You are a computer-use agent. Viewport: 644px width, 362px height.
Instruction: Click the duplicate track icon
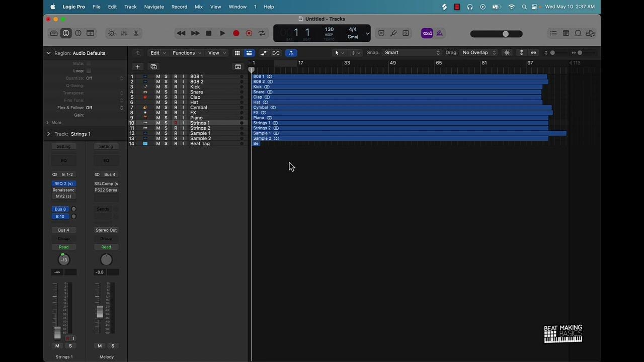coord(154,67)
